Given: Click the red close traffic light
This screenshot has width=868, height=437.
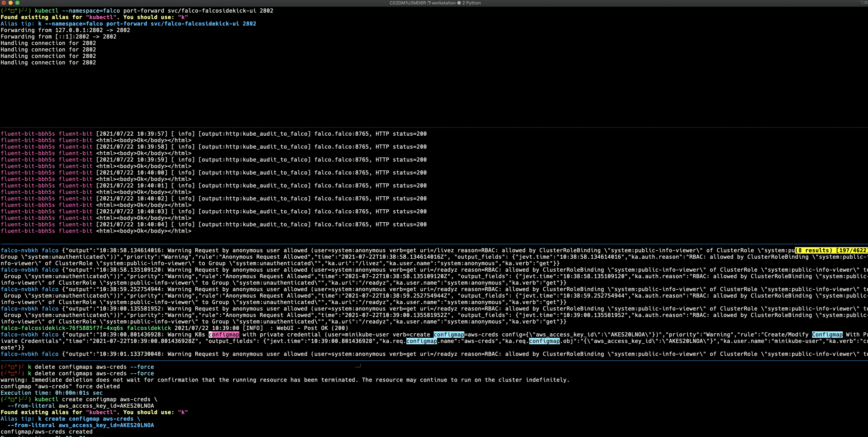Looking at the screenshot, I should click(4, 3).
